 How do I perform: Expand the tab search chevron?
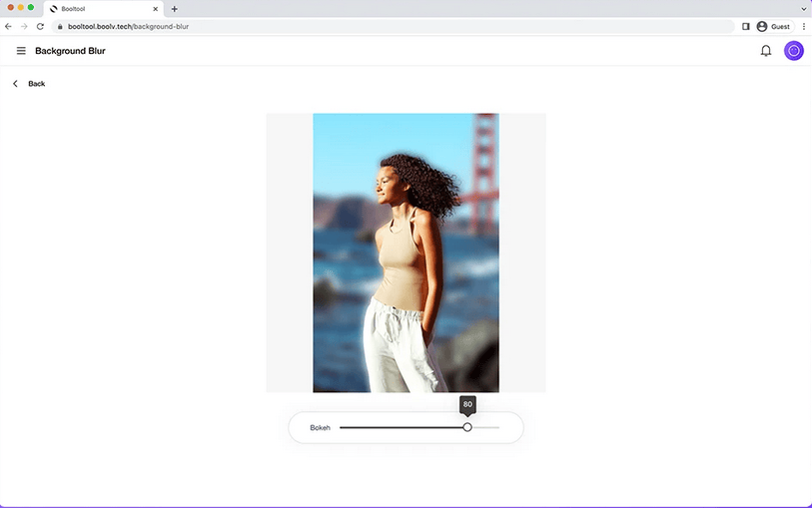[803, 9]
